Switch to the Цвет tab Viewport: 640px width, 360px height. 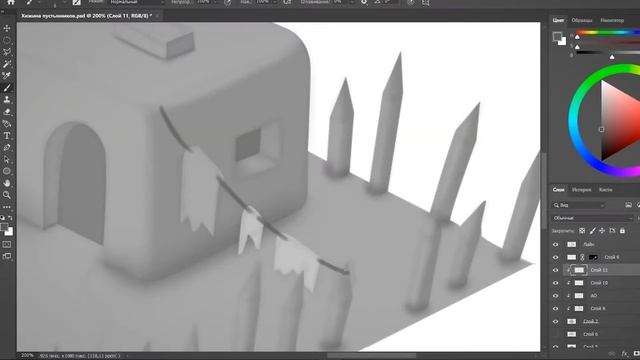(x=558, y=20)
